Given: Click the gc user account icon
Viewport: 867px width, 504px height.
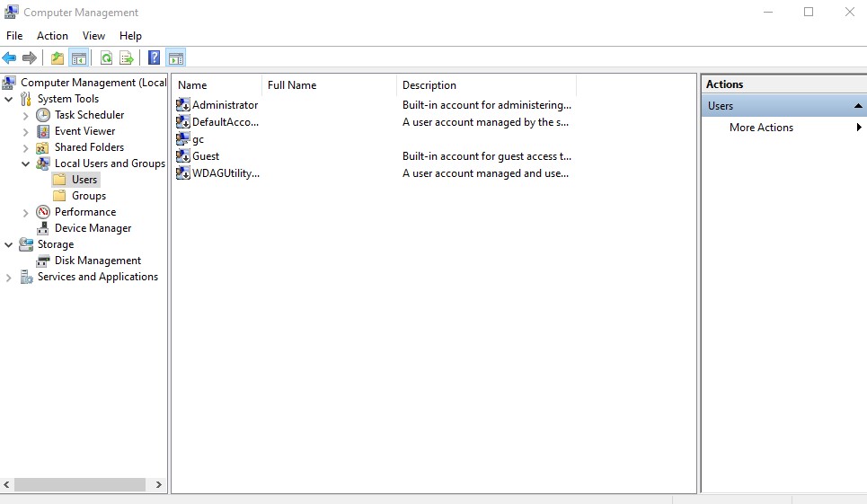Looking at the screenshot, I should coord(182,139).
